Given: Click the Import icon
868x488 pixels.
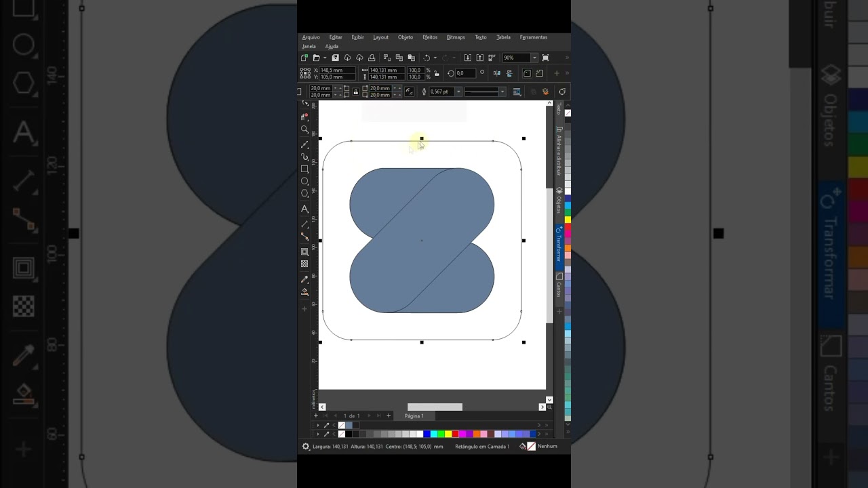Looking at the screenshot, I should point(467,58).
